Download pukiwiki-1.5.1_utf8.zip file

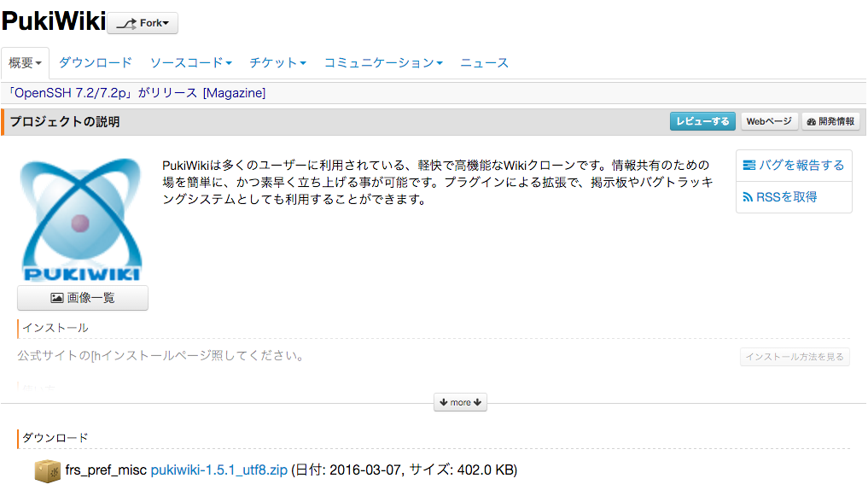(x=219, y=470)
